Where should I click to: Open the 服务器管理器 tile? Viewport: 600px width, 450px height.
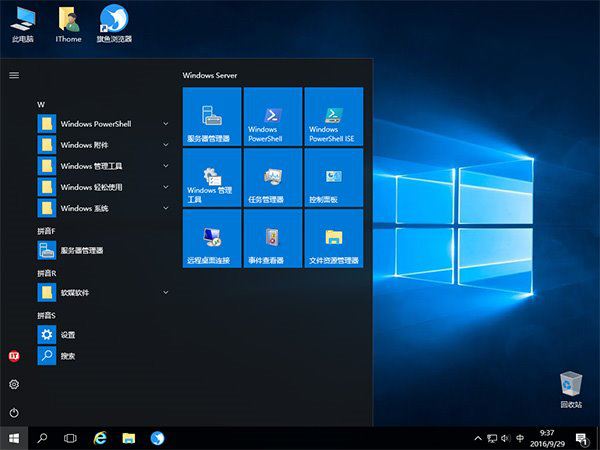[212, 116]
